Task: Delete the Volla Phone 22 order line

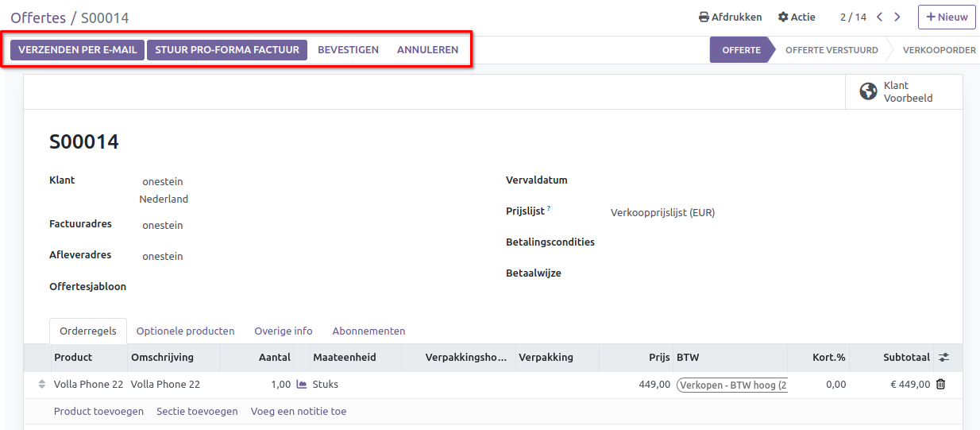Action: [941, 385]
